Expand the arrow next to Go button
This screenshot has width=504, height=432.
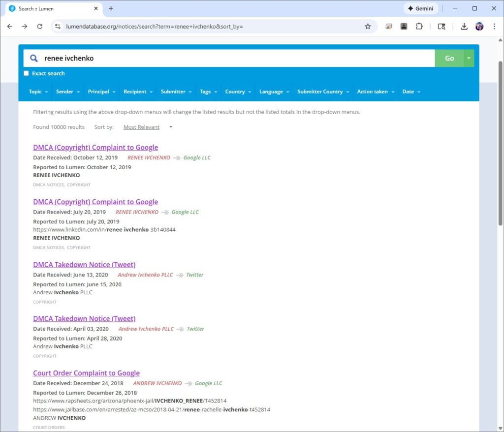pos(469,58)
